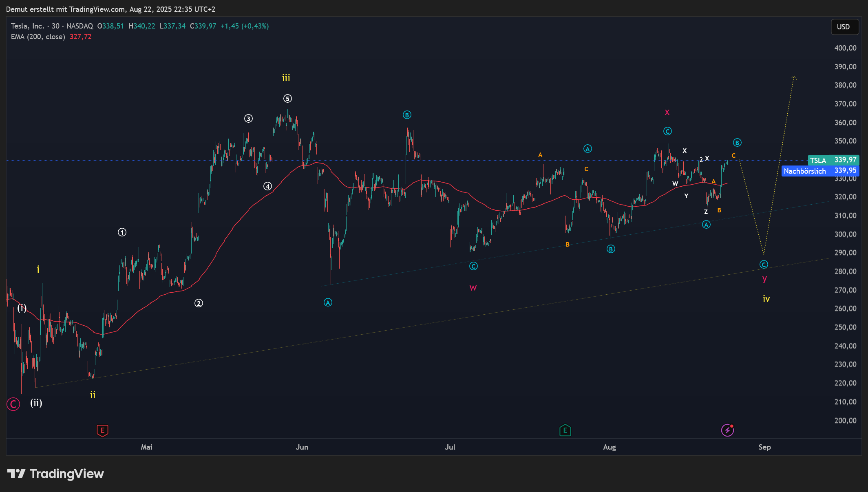Screen dimensions: 868x492
Task: Select the yellow iii wave label
Action: click(x=286, y=78)
